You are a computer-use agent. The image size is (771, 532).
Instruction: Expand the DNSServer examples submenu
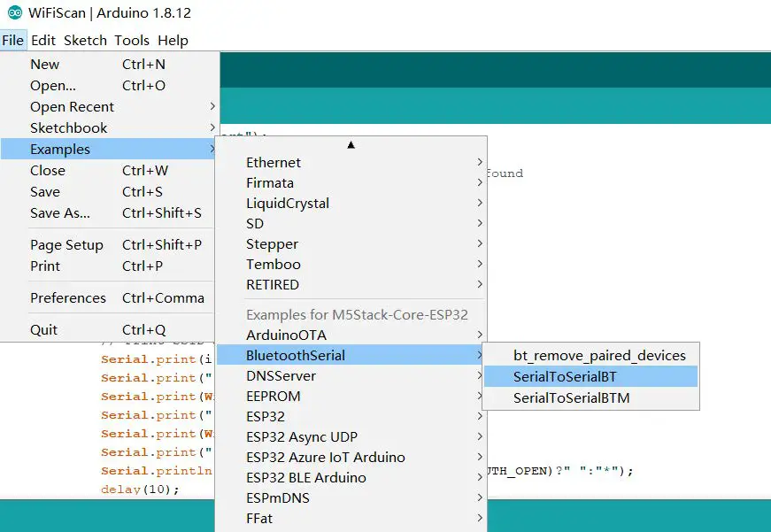[x=351, y=376]
